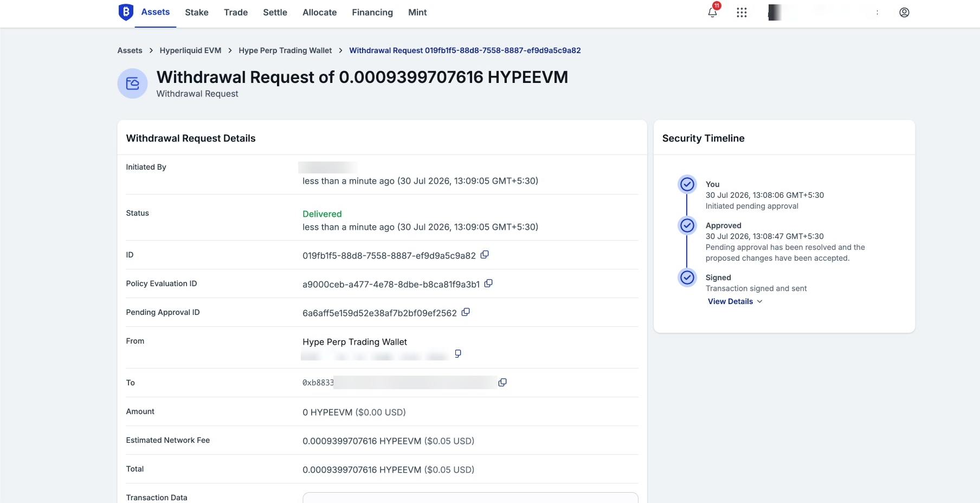
Task: Go to Hyperliquid EVM breadcrumb
Action: [191, 50]
